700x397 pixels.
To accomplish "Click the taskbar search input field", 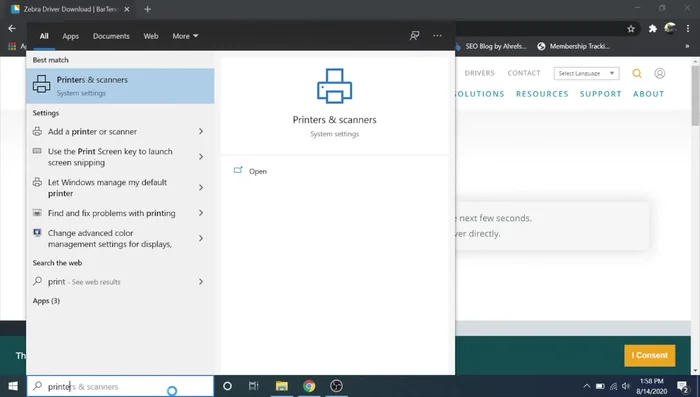I will click(x=120, y=386).
